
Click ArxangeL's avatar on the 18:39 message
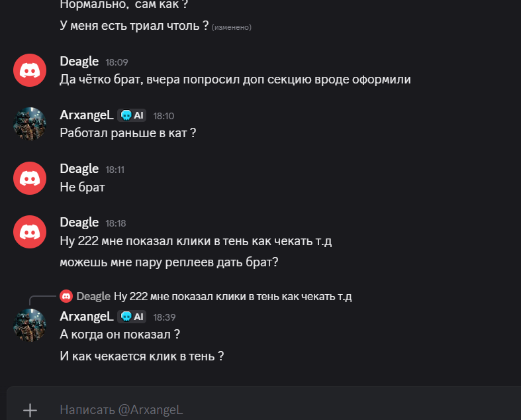pyautogui.click(x=30, y=325)
